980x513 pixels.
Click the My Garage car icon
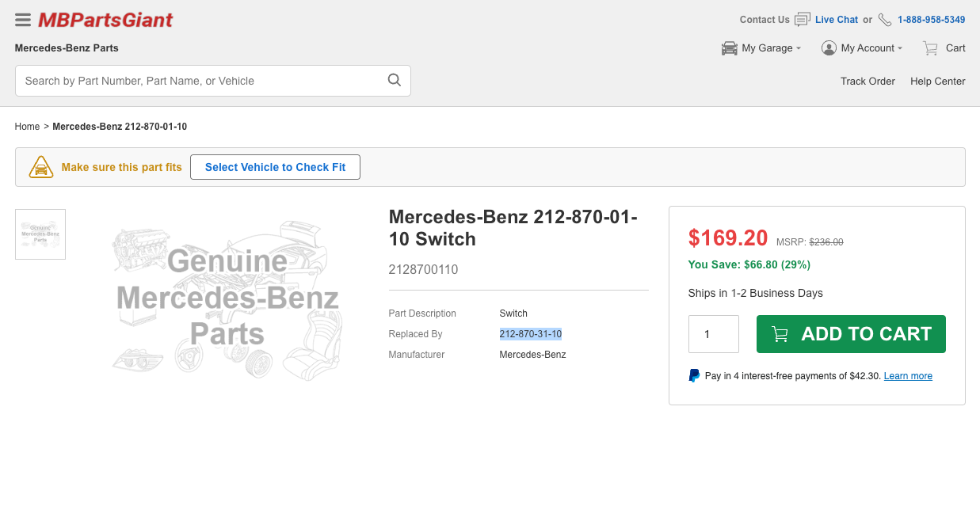[x=730, y=48]
